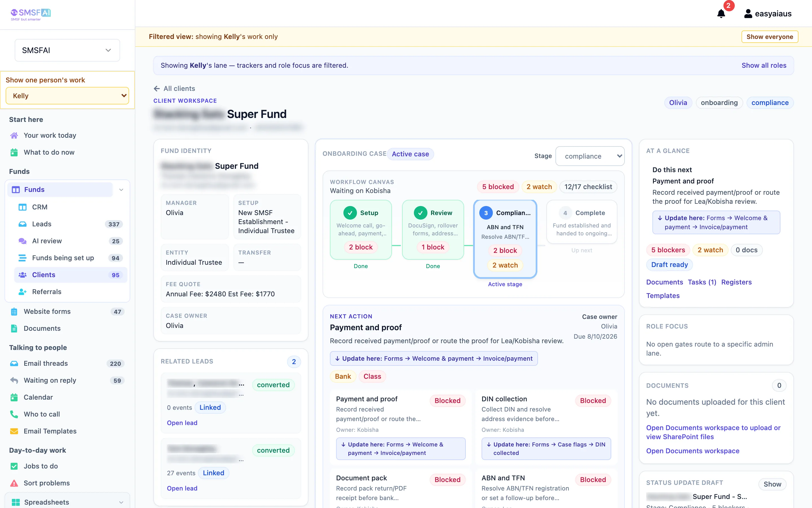The image size is (812, 508).
Task: Open the easyaiaus user account menu
Action: pos(768,14)
